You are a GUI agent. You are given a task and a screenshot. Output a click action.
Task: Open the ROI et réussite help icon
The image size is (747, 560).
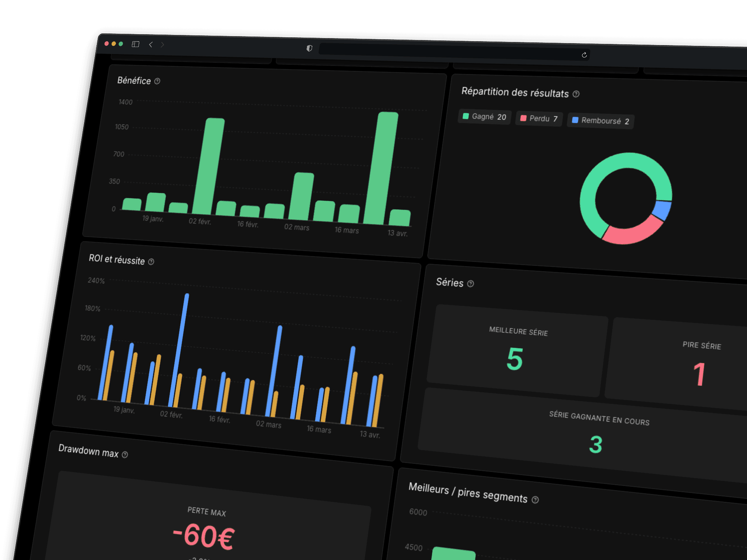click(151, 262)
